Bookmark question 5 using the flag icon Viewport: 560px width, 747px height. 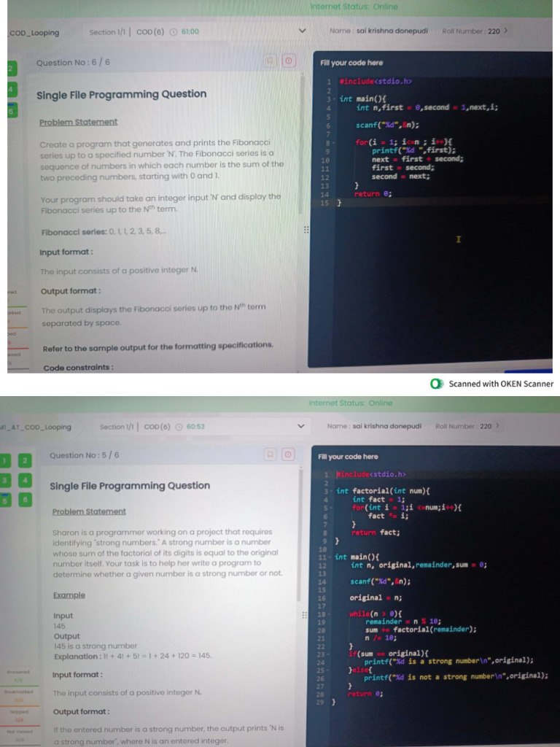pos(270,454)
